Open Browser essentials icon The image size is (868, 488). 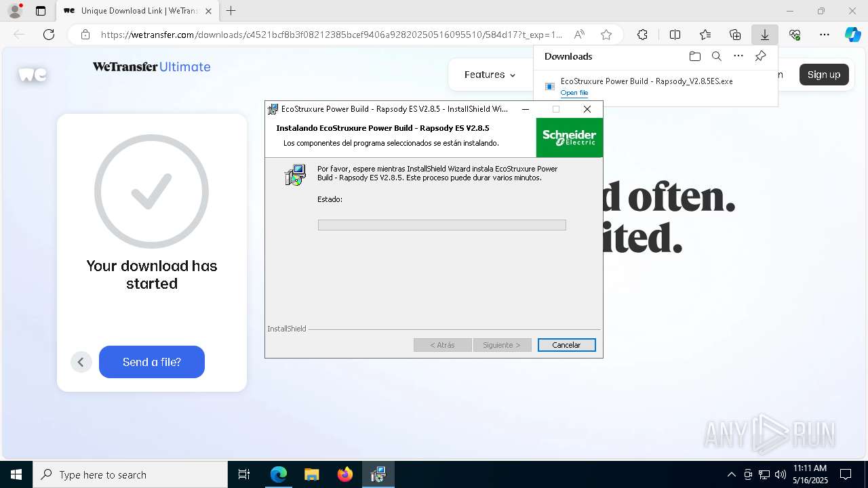[x=795, y=35]
